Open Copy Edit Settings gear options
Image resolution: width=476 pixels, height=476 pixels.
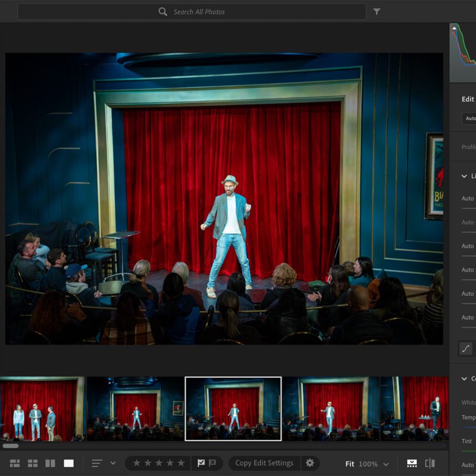click(x=310, y=463)
